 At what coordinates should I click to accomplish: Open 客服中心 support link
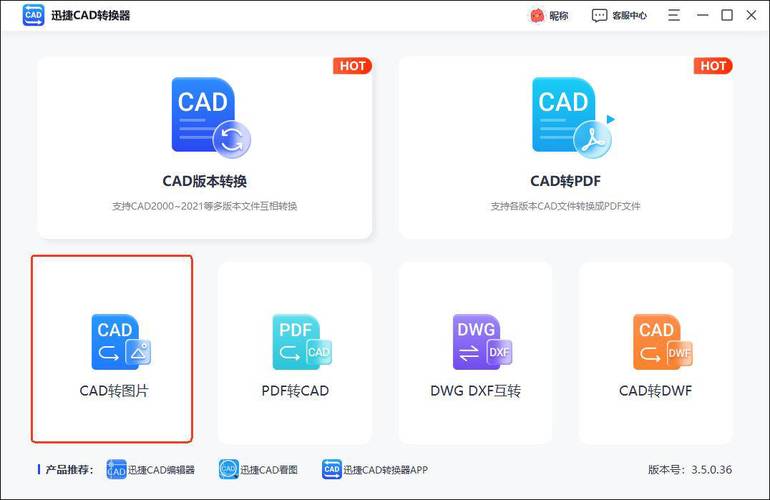630,16
